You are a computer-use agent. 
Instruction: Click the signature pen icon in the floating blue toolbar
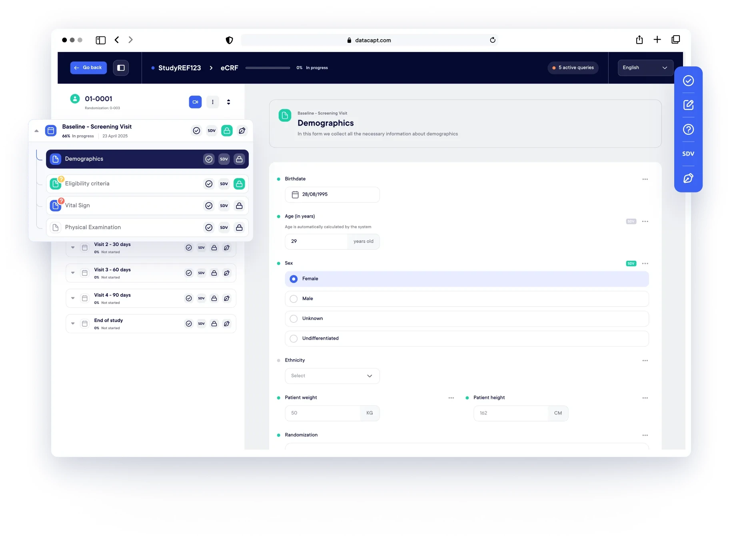[688, 178]
